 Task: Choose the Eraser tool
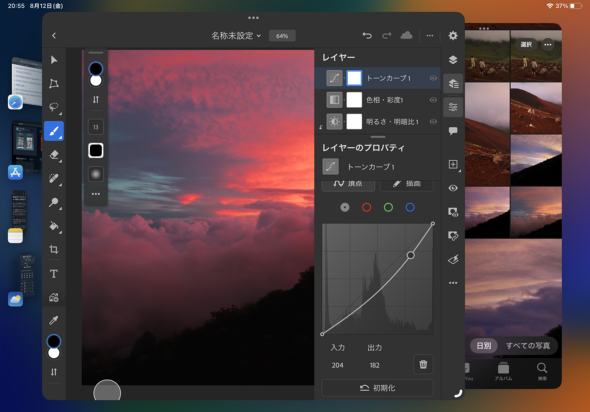click(54, 155)
